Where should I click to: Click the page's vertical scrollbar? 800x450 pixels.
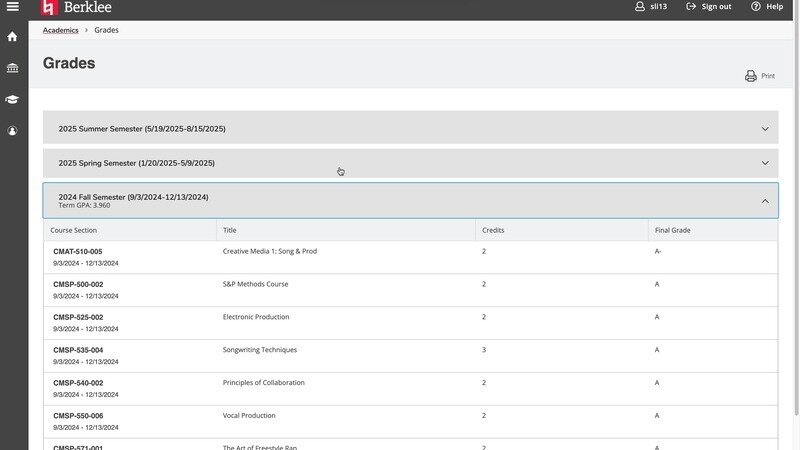pyautogui.click(x=796, y=250)
